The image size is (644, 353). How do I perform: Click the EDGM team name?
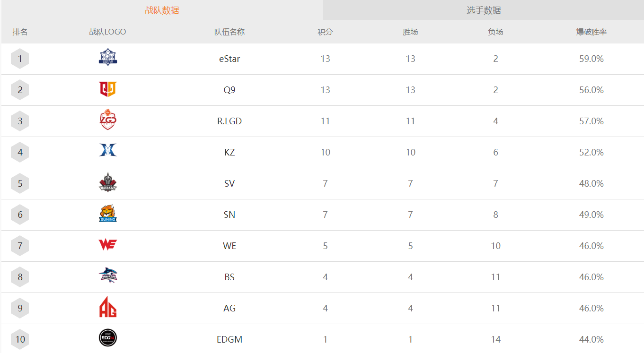pyautogui.click(x=229, y=340)
